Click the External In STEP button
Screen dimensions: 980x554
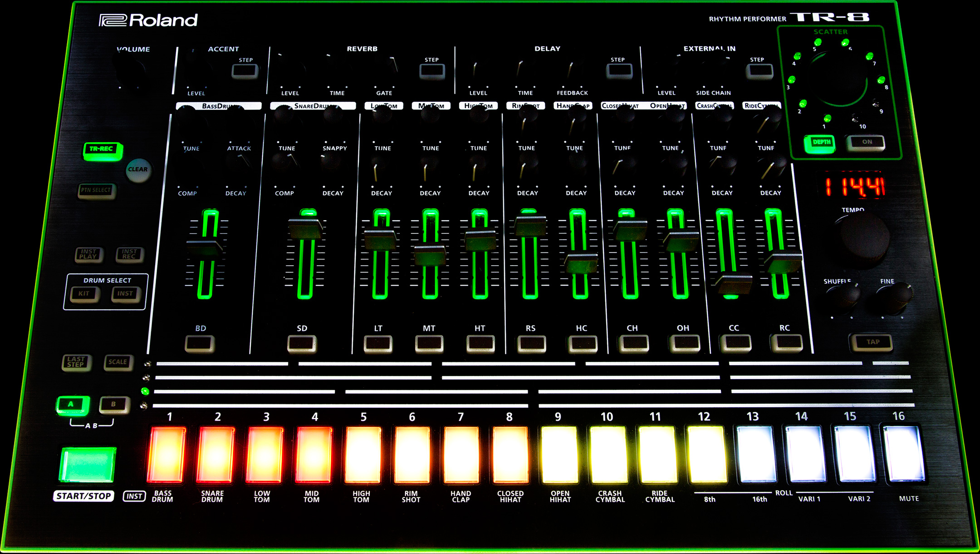click(760, 71)
